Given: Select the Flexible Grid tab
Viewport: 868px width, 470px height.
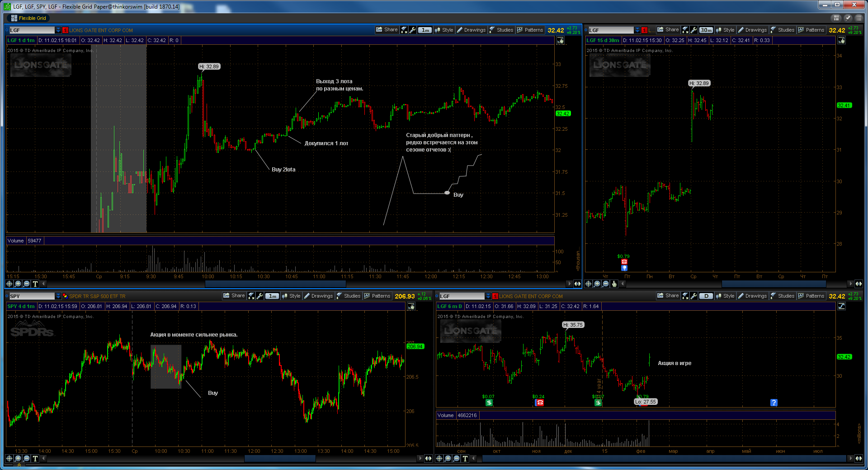Looking at the screenshot, I should [x=28, y=18].
